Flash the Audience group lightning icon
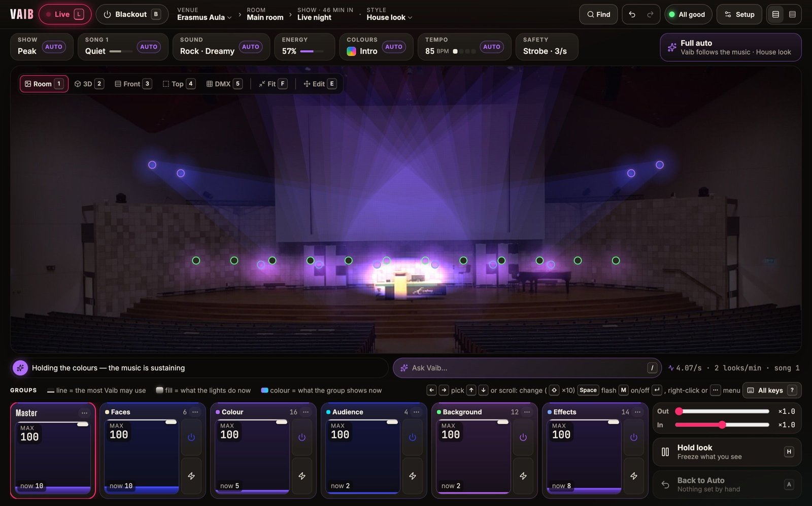 (x=413, y=476)
